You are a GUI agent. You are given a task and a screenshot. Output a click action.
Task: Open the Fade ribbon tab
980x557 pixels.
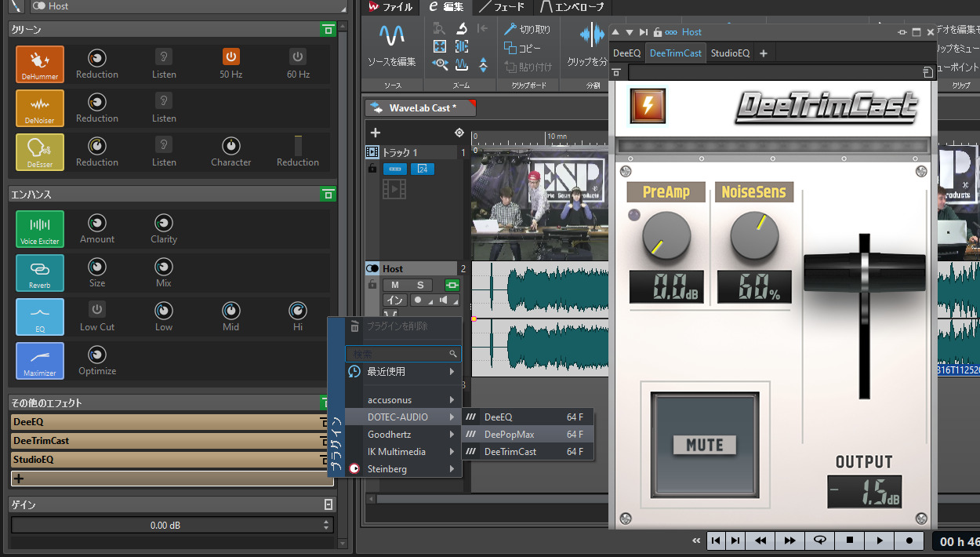point(502,7)
